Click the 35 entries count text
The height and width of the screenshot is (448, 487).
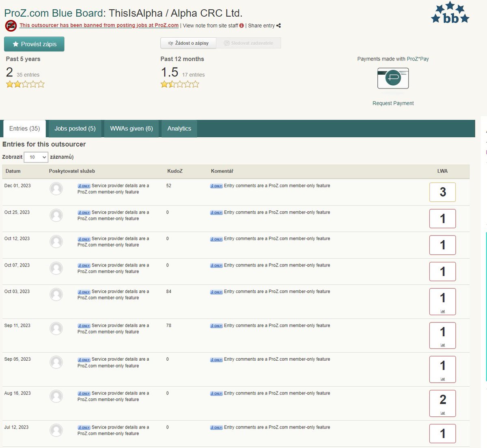28,75
